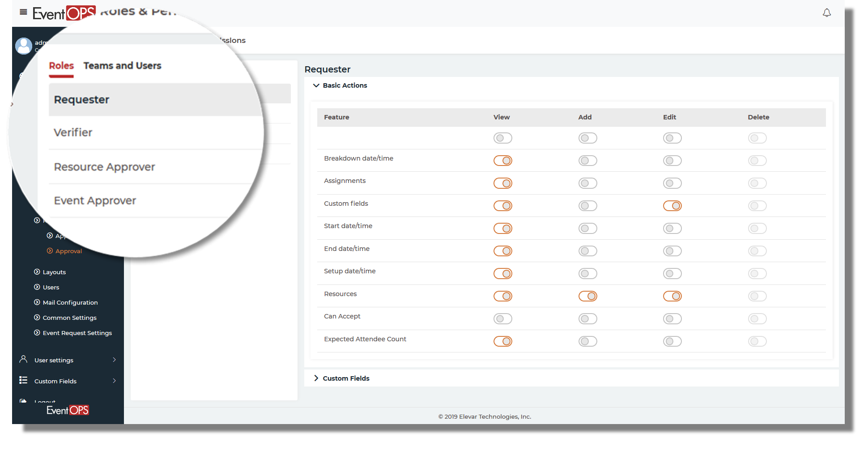Disable View for Start date/time

[x=503, y=229]
